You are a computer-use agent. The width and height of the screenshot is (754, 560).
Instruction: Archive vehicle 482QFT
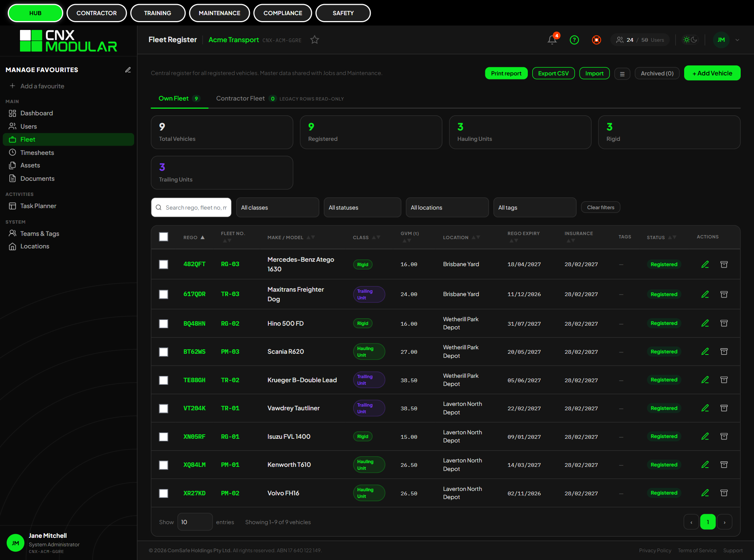(724, 264)
